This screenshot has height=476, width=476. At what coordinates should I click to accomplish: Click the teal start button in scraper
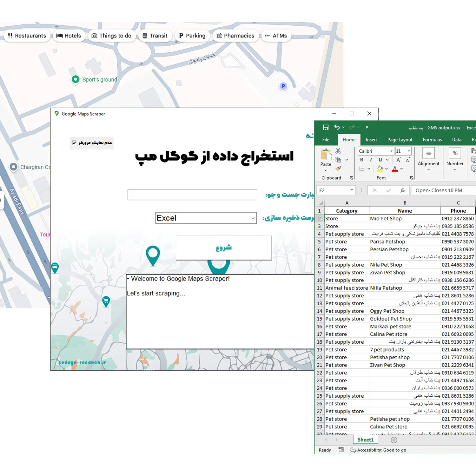224,248
